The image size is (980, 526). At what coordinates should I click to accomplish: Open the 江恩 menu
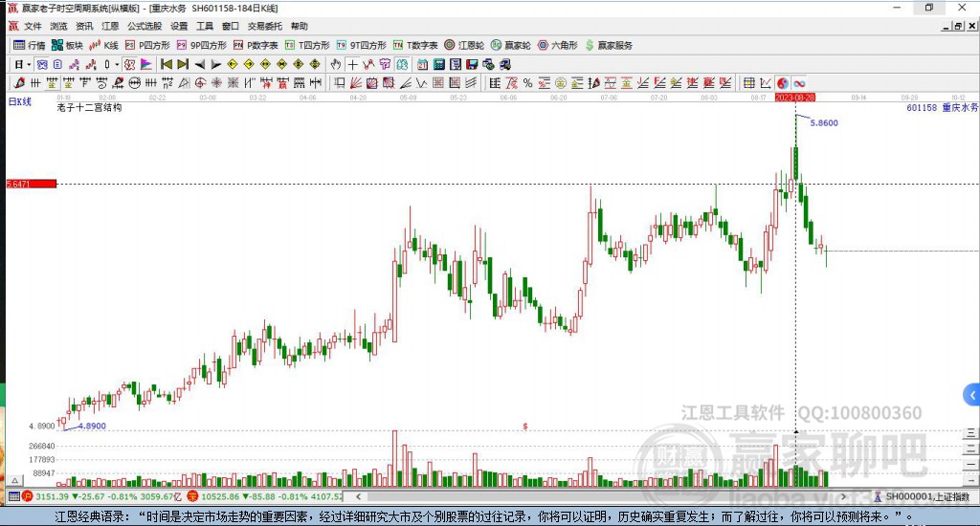(x=110, y=26)
